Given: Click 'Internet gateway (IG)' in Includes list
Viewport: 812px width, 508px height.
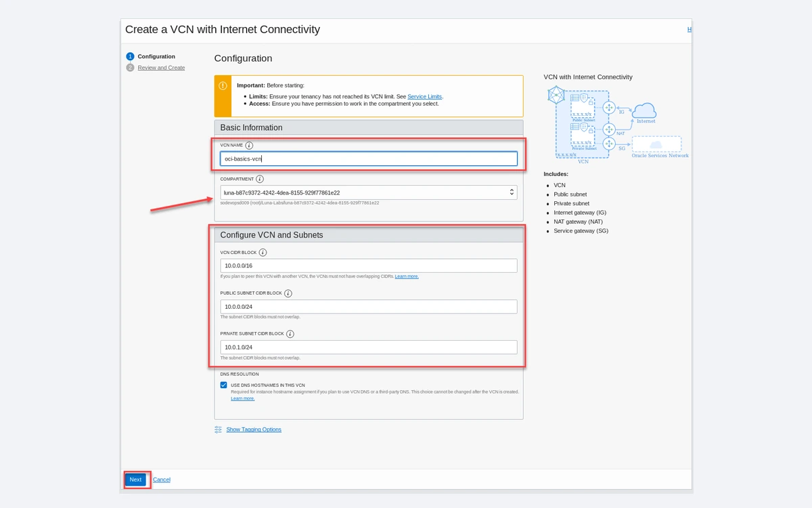Looking at the screenshot, I should click(x=580, y=213).
